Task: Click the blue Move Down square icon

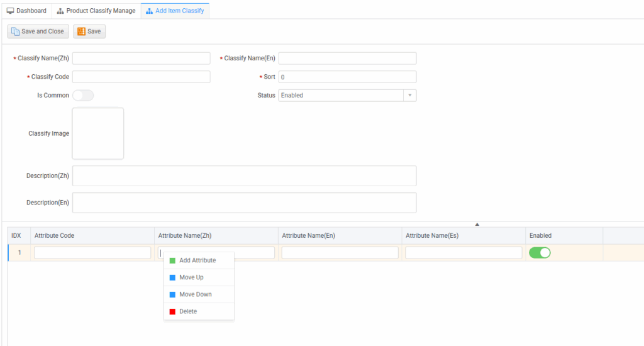Action: point(172,294)
